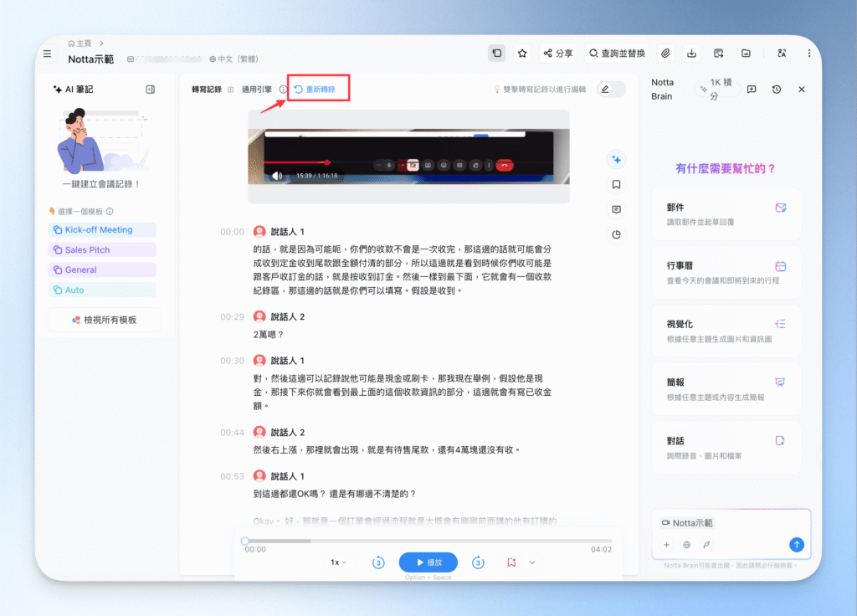This screenshot has height=616, width=857.
Task: Click the audio playback progress slider
Action: (x=428, y=542)
